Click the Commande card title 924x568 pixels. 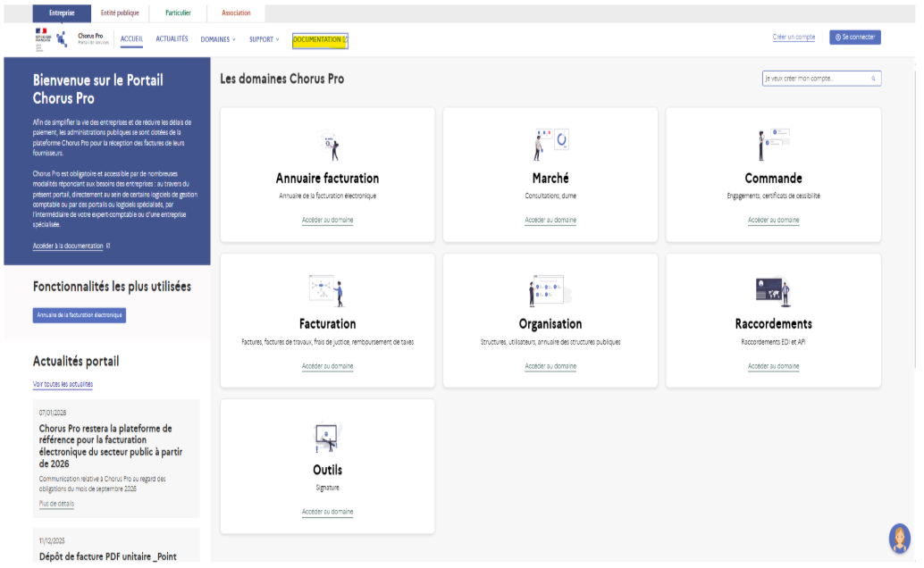coord(773,179)
